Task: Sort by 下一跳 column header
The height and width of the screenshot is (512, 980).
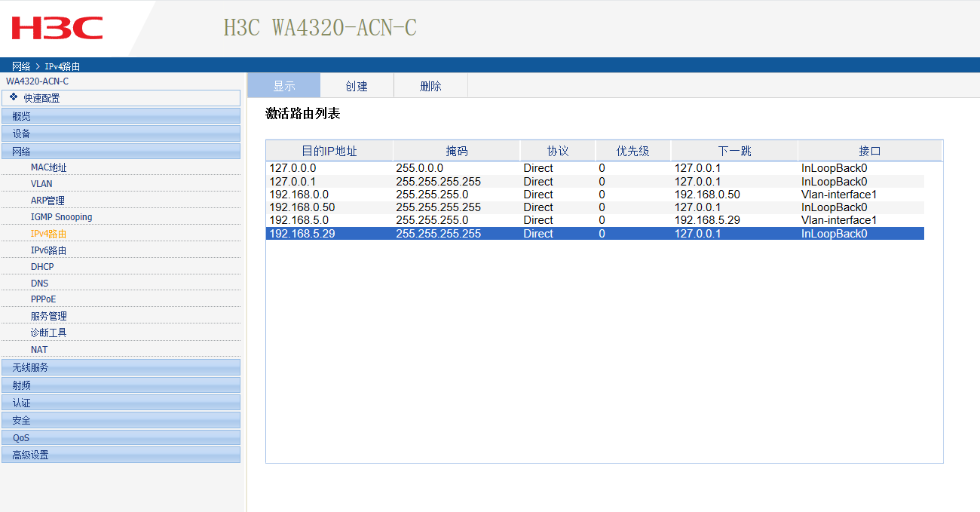Action: pos(734,151)
